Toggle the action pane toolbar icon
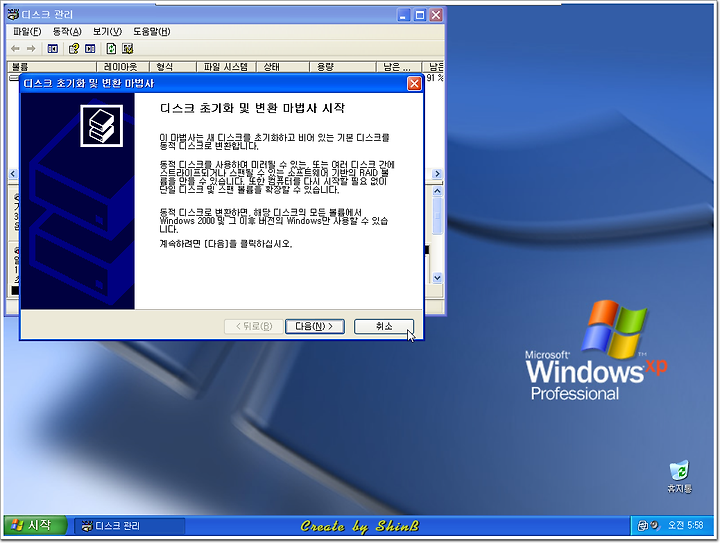The image size is (720, 543). click(x=90, y=49)
